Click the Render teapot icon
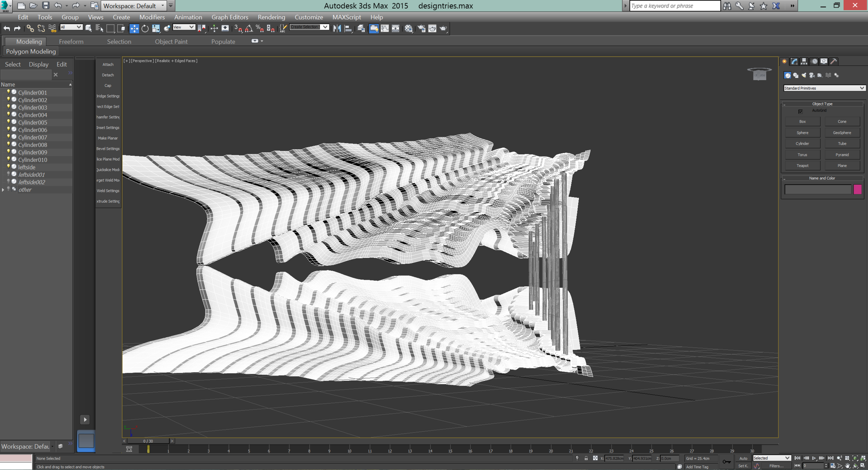 tap(443, 28)
